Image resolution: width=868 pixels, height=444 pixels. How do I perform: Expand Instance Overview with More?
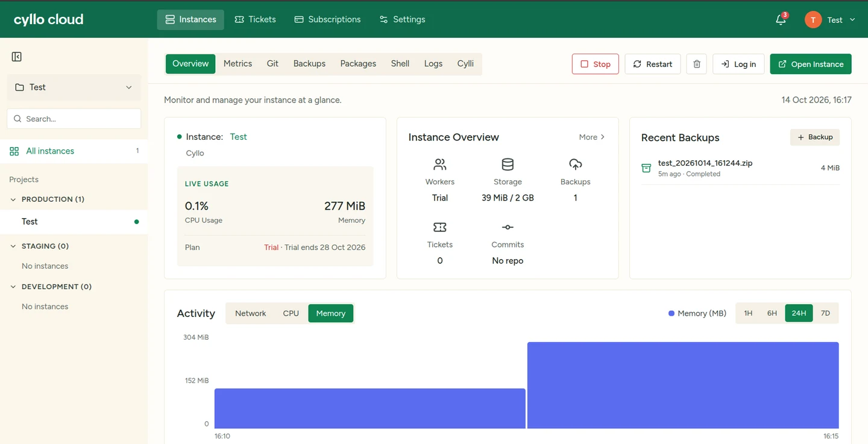(592, 137)
